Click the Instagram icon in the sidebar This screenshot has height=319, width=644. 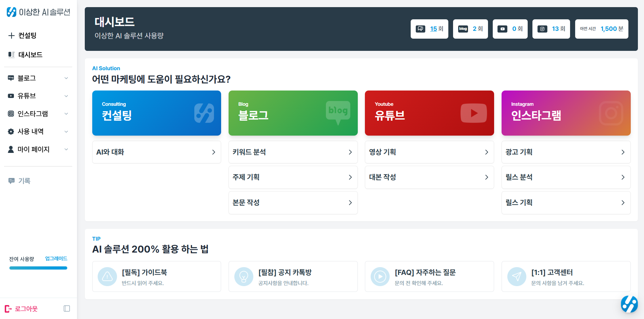[11, 114]
